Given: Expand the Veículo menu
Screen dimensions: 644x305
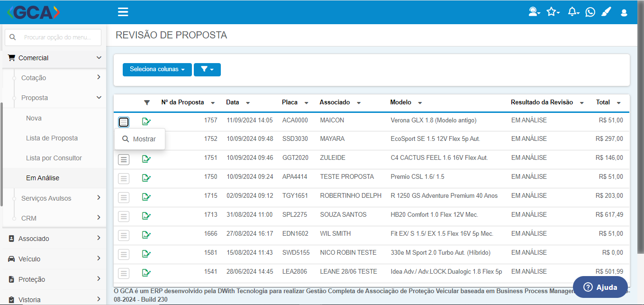Looking at the screenshot, I should pyautogui.click(x=54, y=259).
